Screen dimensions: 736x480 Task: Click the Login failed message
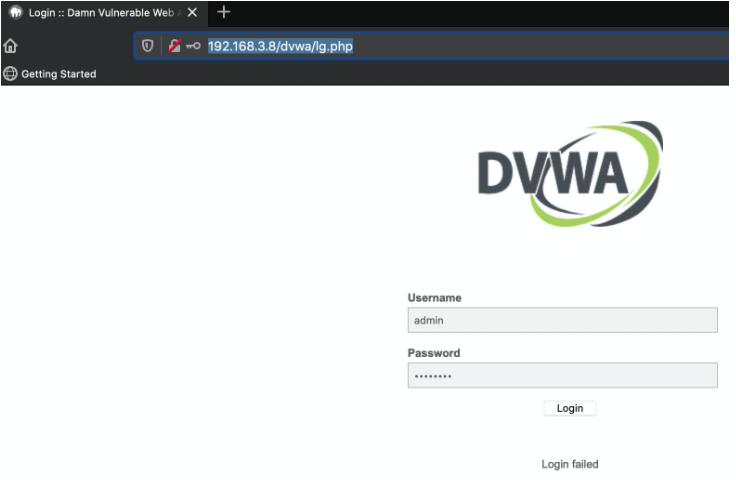pyautogui.click(x=570, y=464)
